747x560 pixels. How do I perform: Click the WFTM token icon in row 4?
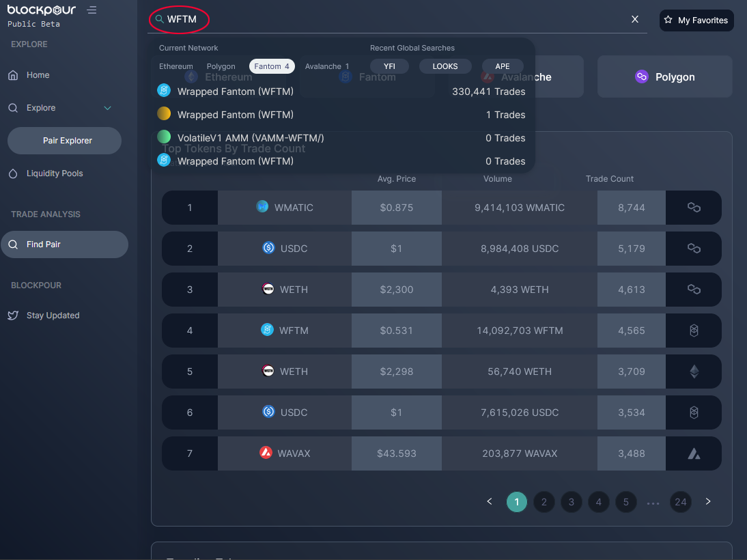point(267,330)
